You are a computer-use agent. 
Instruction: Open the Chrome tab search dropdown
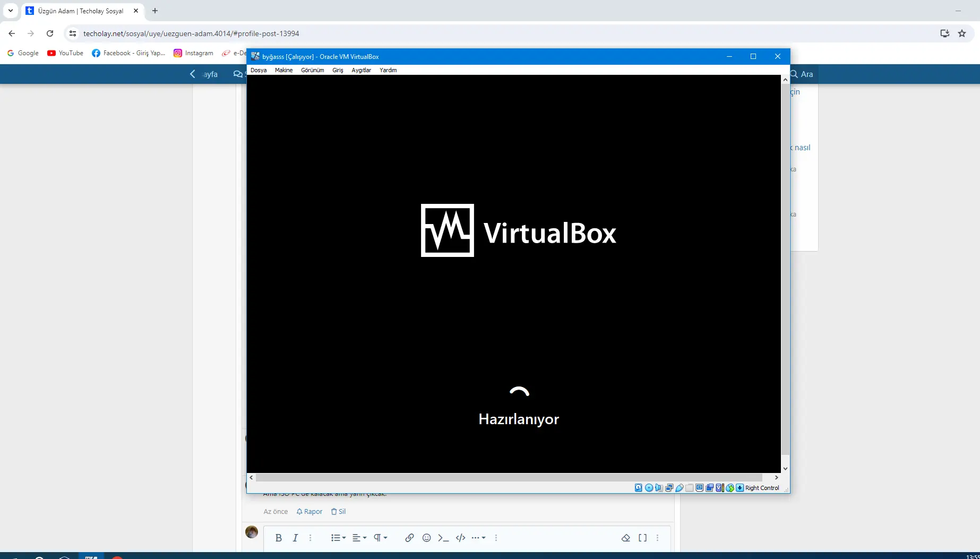10,11
